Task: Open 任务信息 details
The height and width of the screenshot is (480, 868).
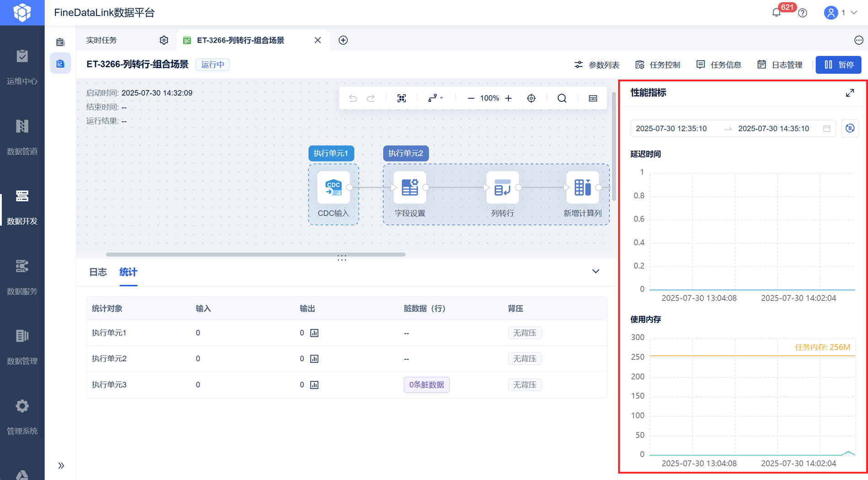Action: click(719, 65)
